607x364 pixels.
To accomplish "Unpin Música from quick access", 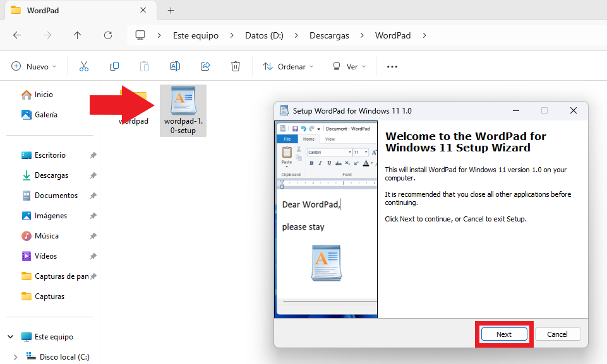I will [93, 235].
